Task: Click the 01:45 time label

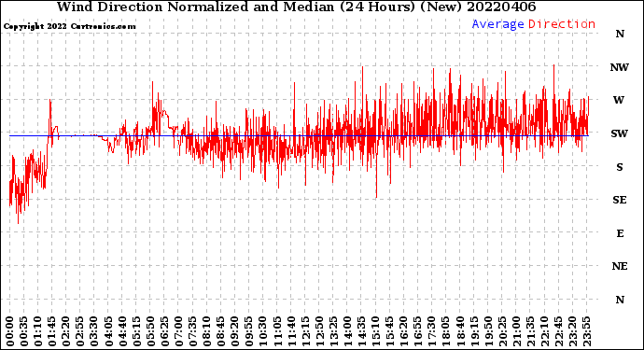Action: click(x=52, y=331)
